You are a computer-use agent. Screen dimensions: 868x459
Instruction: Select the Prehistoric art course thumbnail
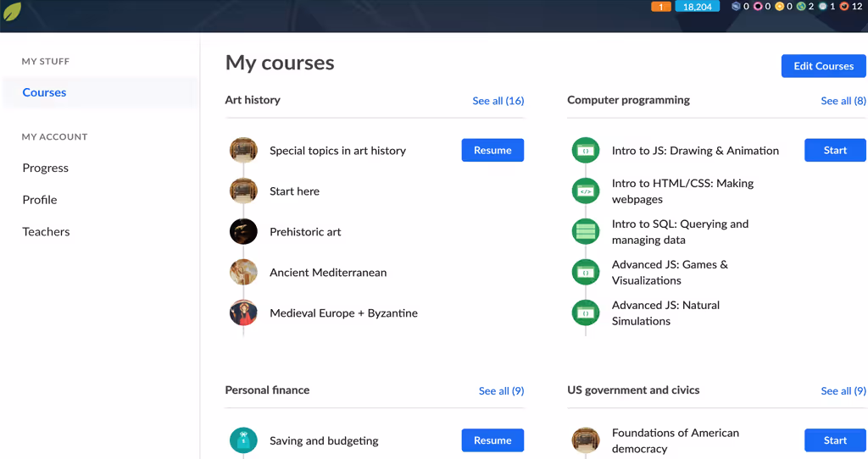click(243, 232)
